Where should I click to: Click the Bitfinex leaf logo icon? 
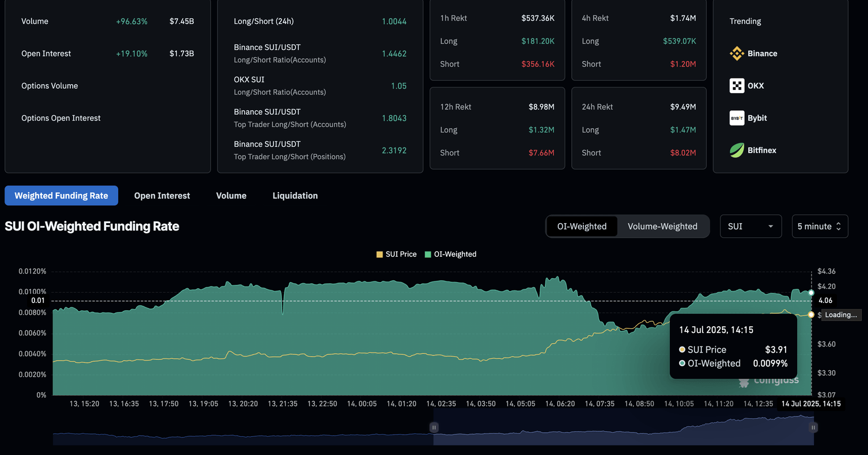[x=737, y=150]
